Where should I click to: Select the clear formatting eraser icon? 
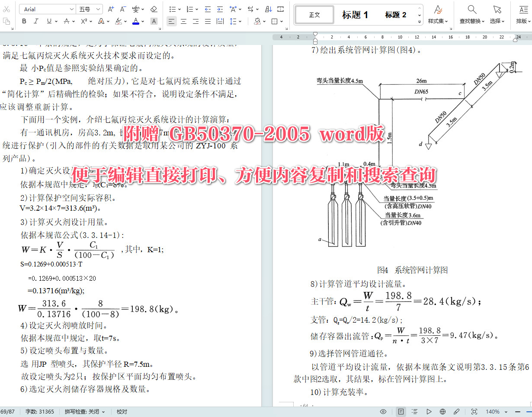coord(154,9)
